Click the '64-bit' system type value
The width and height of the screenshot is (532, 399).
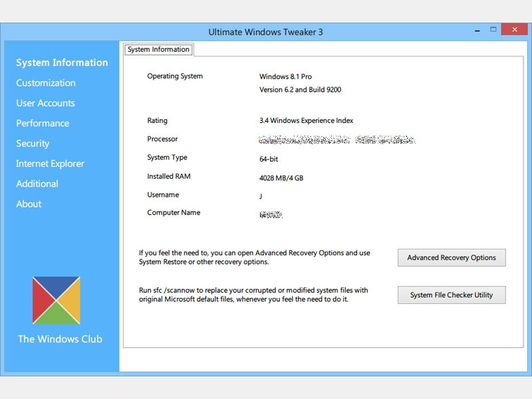[x=269, y=159]
